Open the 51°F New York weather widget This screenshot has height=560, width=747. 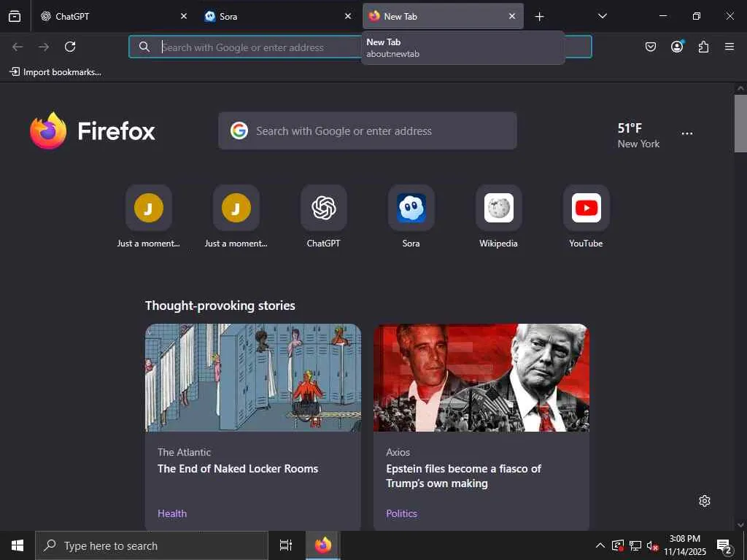click(x=638, y=135)
